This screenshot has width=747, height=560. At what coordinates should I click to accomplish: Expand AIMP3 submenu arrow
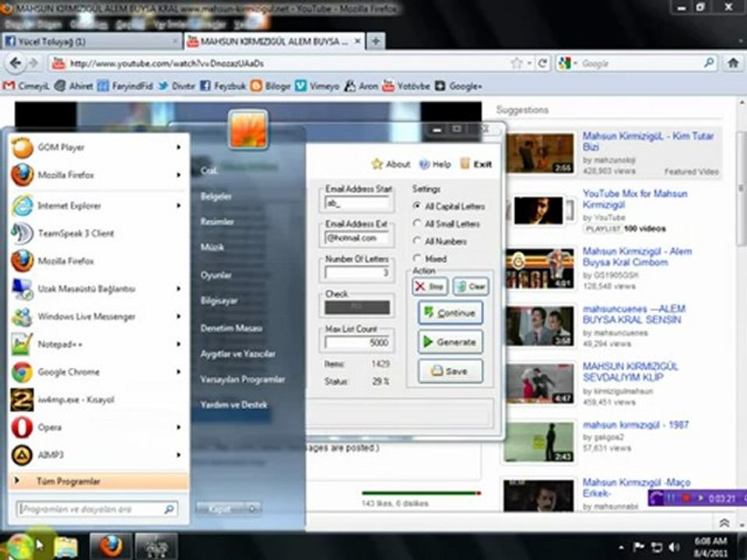pos(179,455)
